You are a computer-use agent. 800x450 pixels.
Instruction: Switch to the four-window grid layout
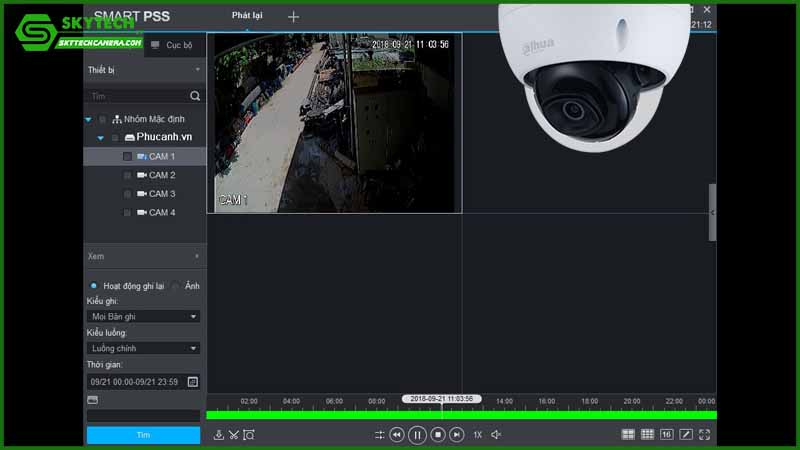(628, 435)
